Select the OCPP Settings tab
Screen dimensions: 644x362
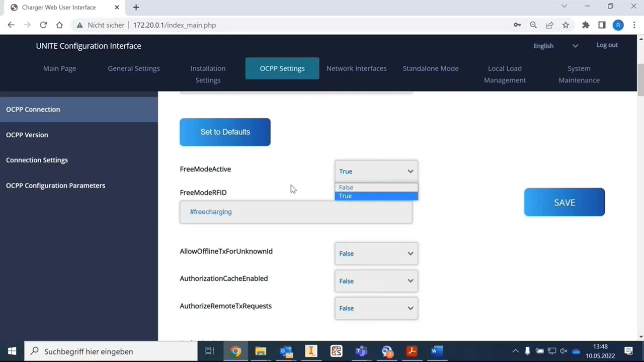(282, 68)
